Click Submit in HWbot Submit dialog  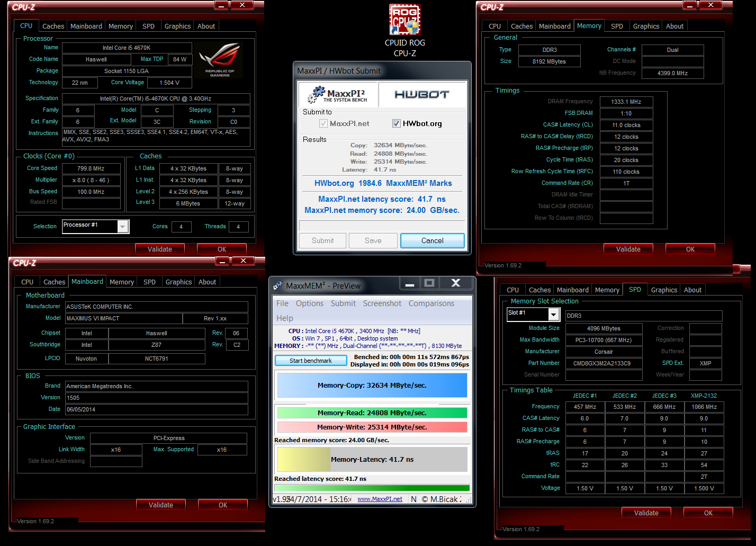(323, 240)
